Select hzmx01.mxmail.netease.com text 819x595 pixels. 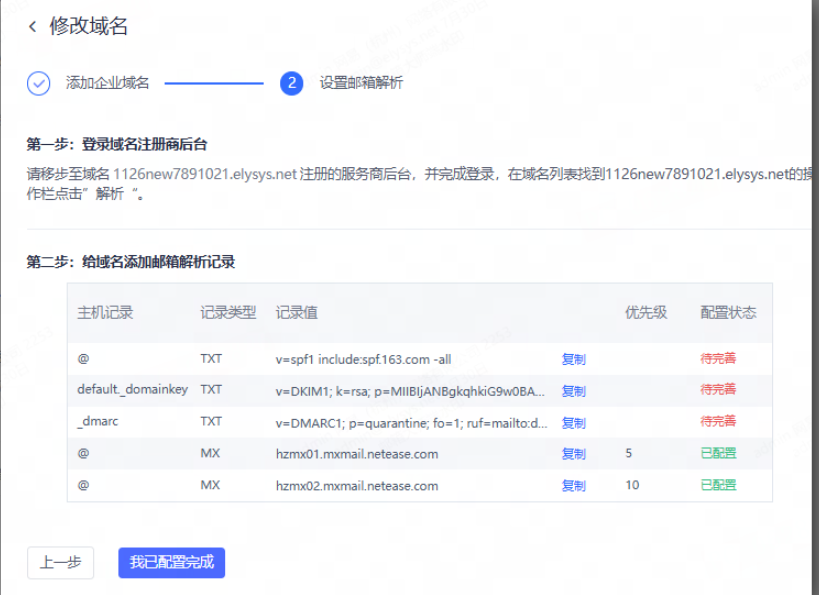tap(357, 454)
